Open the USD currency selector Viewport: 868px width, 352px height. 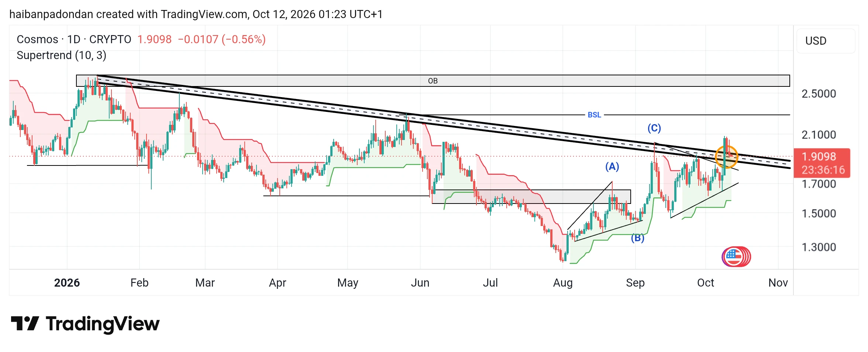click(x=826, y=41)
